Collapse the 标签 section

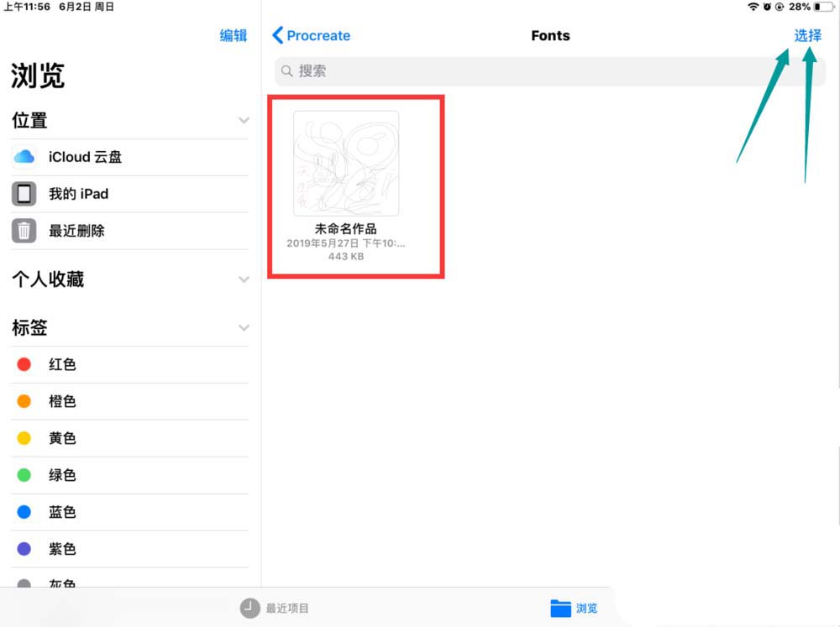(x=244, y=327)
